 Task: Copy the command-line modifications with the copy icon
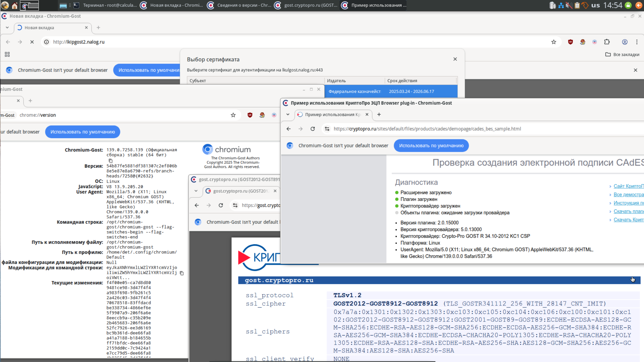pyautogui.click(x=182, y=273)
